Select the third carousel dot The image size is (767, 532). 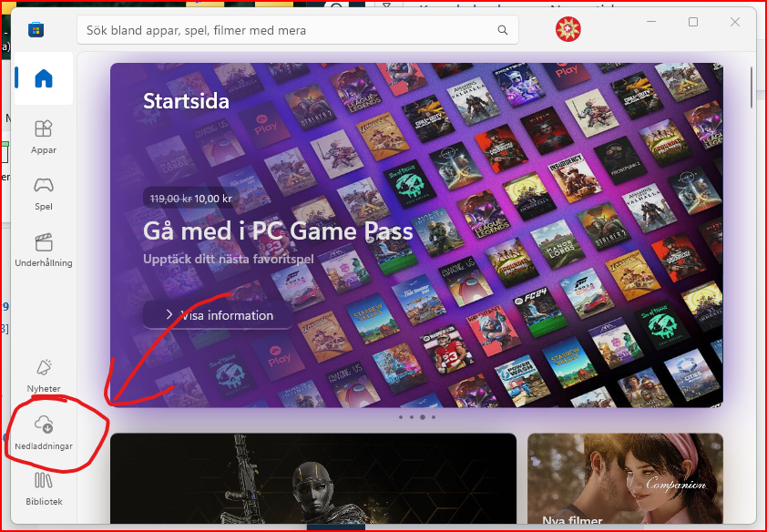click(423, 417)
